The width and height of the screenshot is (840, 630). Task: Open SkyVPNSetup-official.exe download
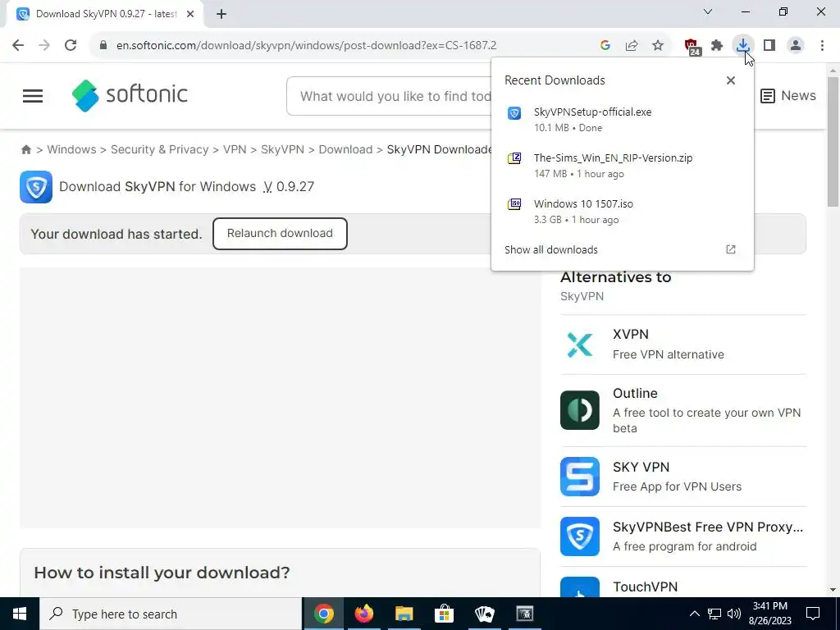[x=623, y=120]
